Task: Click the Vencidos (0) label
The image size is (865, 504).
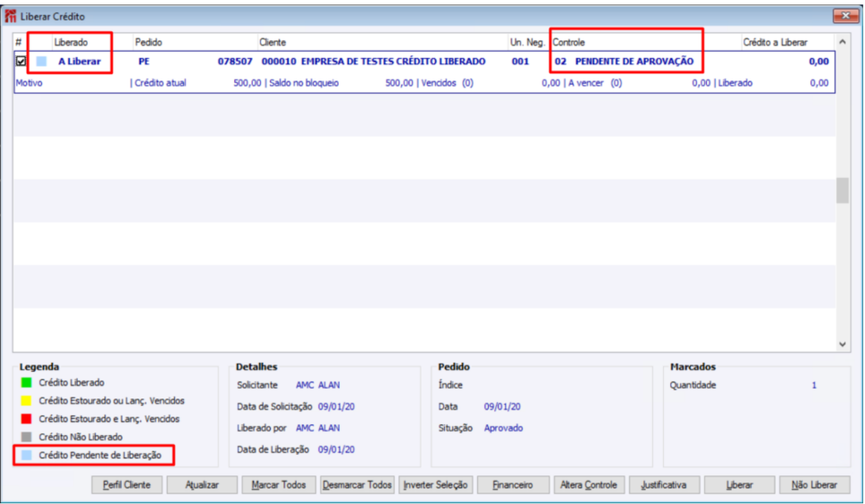Action: (448, 83)
